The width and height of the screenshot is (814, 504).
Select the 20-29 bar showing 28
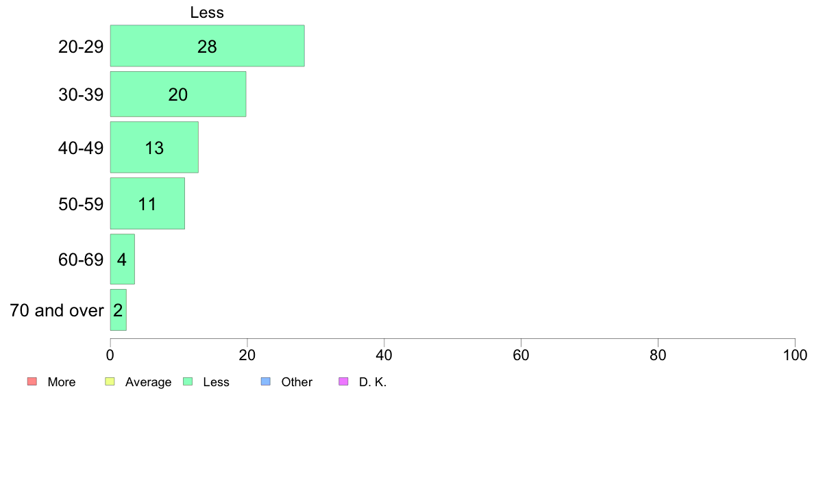tap(207, 46)
